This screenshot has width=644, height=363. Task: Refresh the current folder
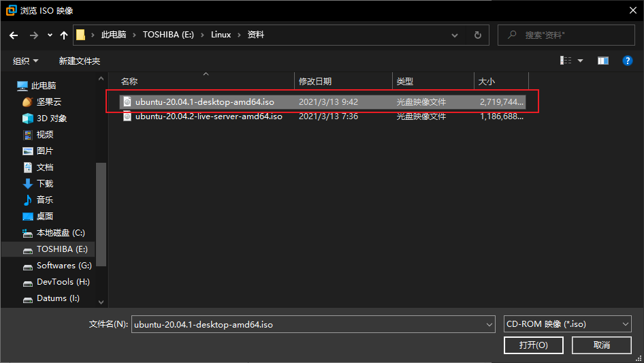pyautogui.click(x=478, y=35)
